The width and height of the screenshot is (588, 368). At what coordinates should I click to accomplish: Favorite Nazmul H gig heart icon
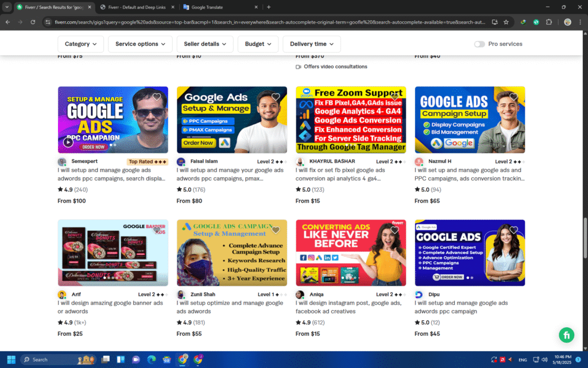coord(514,97)
